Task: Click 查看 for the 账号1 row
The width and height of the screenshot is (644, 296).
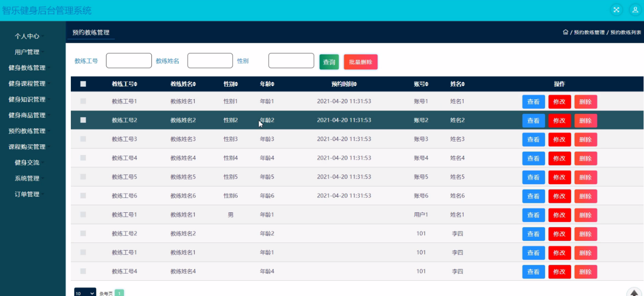Action: tap(533, 102)
